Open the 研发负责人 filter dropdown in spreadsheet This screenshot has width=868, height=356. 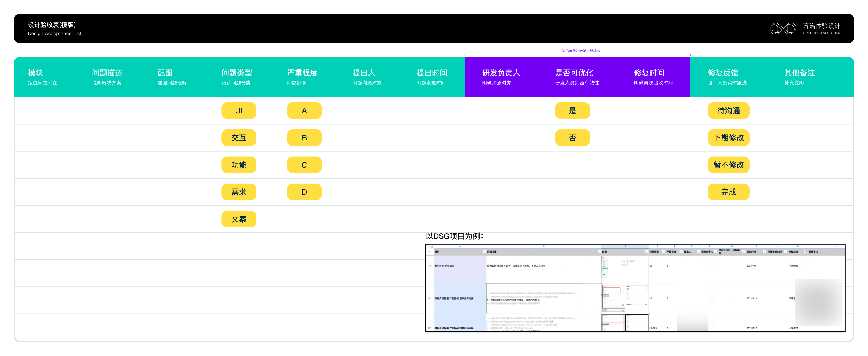coord(716,252)
